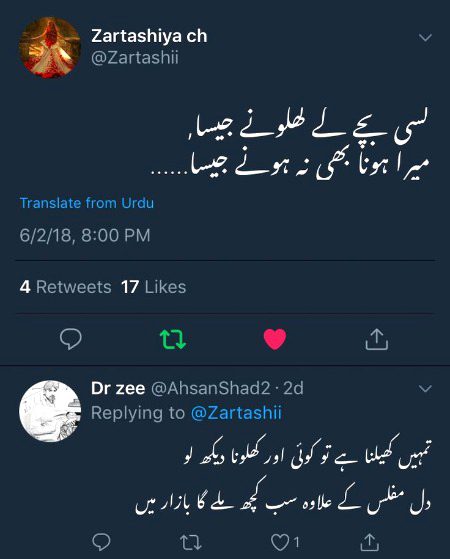This screenshot has width=450, height=559.
Task: View the 17 Likes list
Action: pos(154,287)
